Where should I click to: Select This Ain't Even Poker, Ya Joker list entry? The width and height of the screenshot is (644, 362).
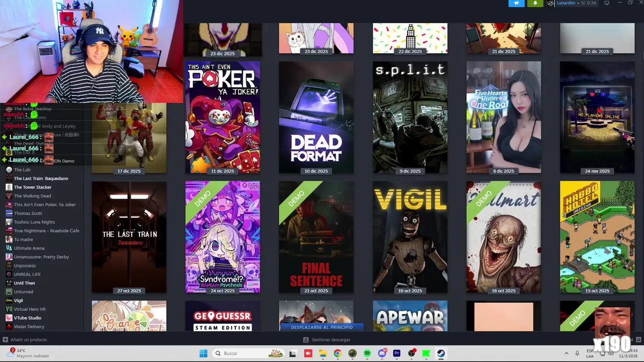point(45,205)
